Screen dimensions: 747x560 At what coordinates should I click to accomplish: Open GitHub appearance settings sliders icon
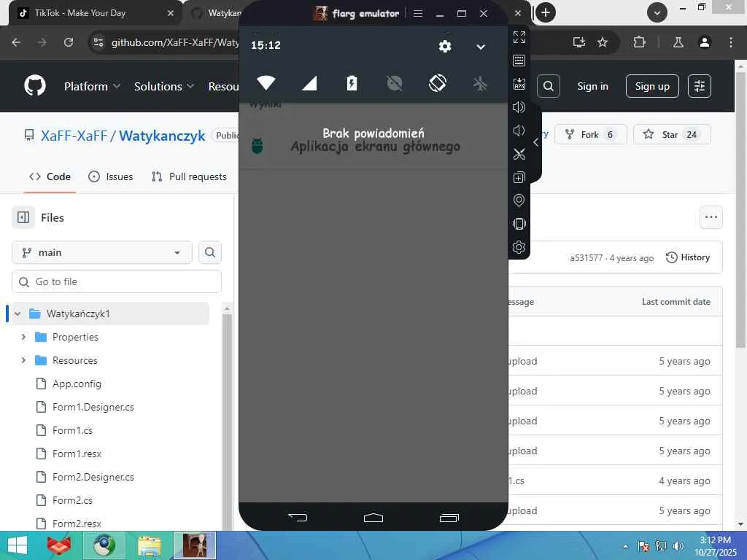[700, 86]
